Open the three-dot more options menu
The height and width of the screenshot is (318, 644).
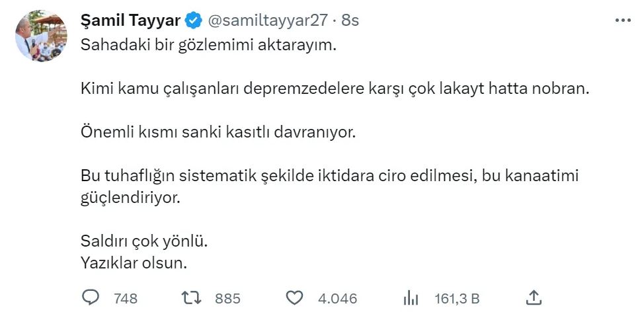(623, 20)
